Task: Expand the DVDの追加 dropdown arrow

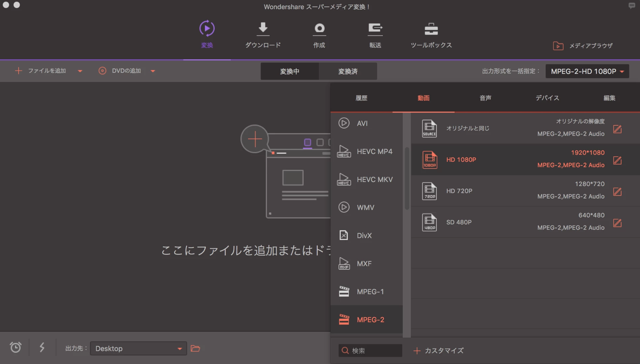Action: click(153, 71)
